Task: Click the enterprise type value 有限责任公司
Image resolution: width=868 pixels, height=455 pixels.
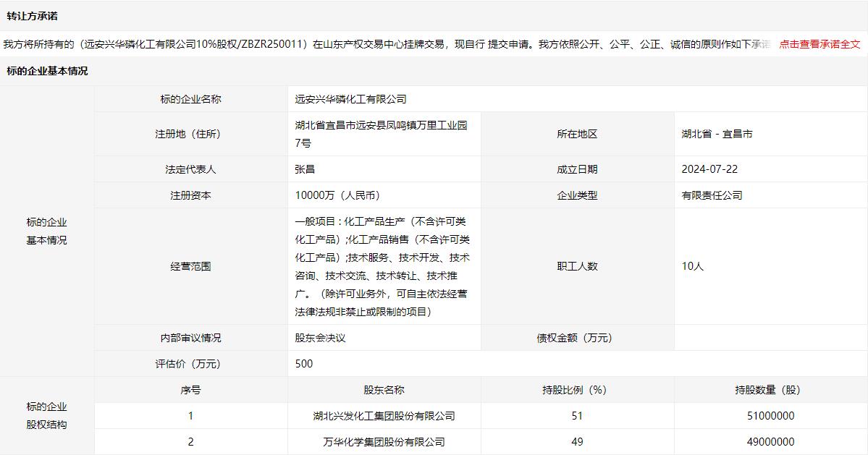Action: [712, 195]
